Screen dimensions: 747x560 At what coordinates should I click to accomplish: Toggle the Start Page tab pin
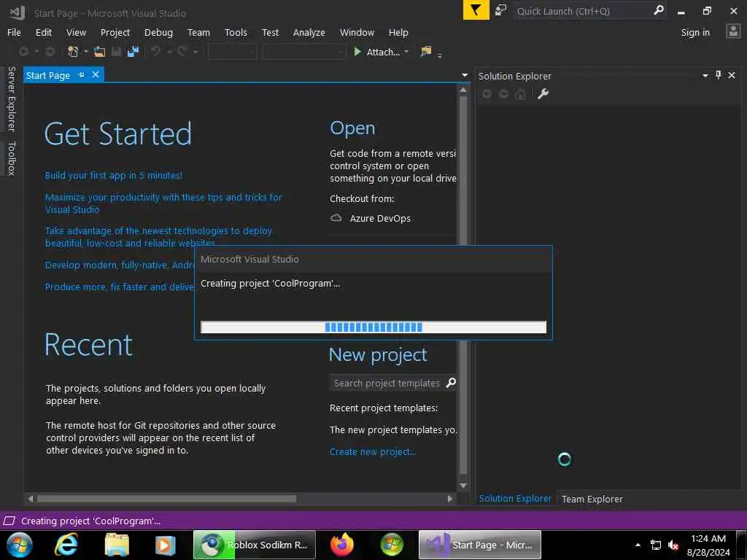pos(81,75)
